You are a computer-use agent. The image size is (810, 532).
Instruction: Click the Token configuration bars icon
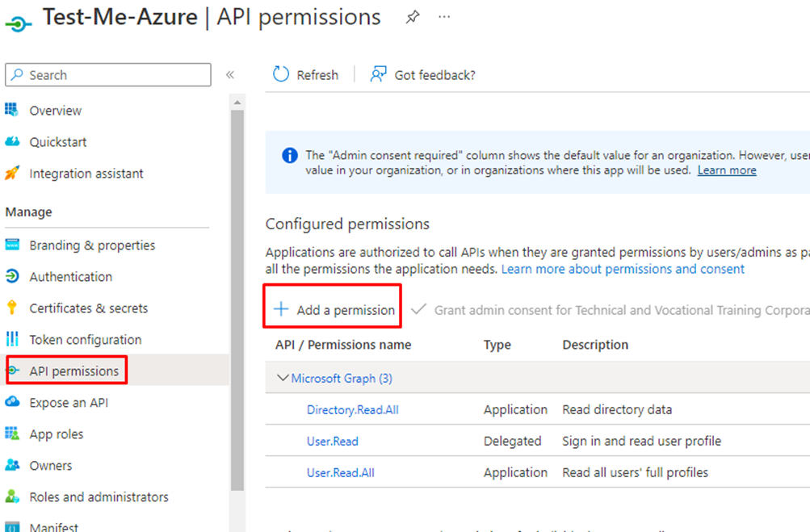(x=12, y=339)
